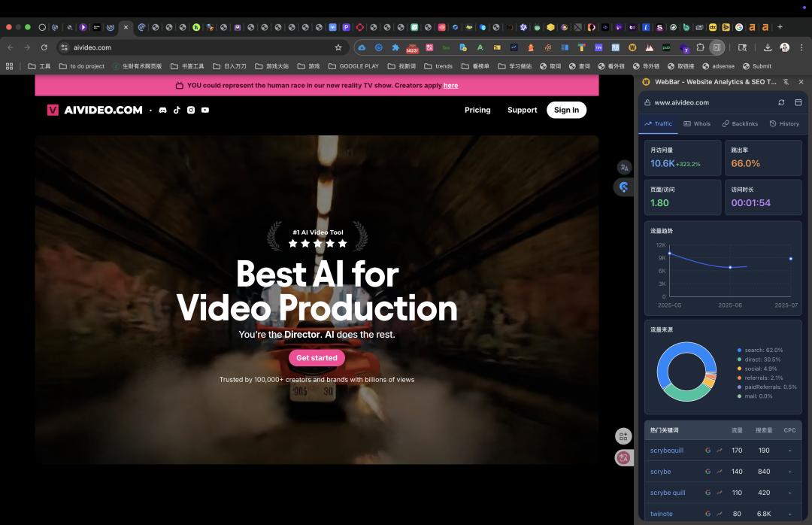Open the Discord icon in the site header
This screenshot has height=525, width=812.
coord(162,110)
